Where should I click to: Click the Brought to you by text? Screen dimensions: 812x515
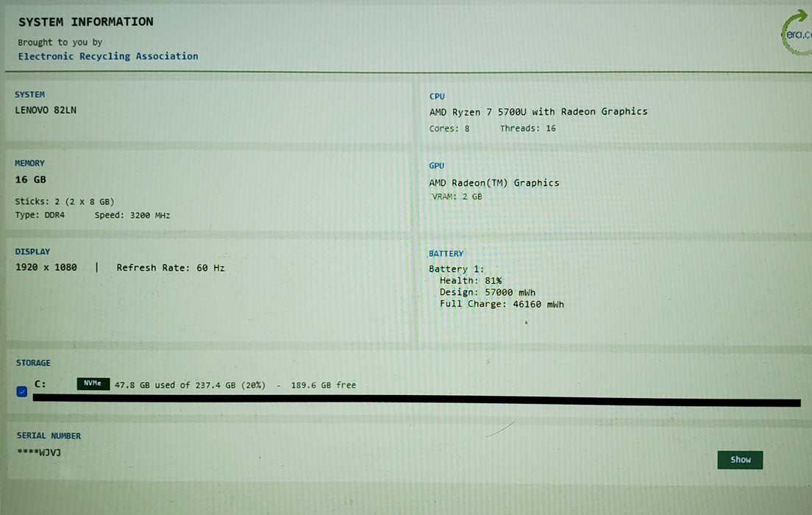pos(60,43)
